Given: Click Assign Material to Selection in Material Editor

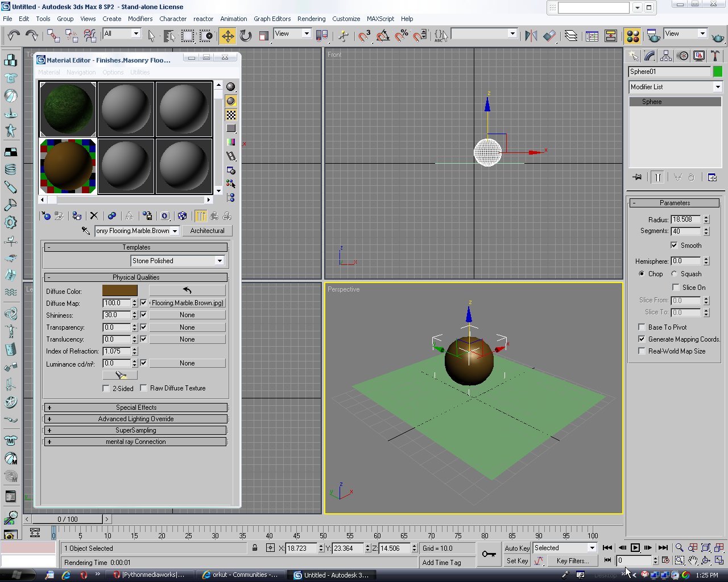Looking at the screenshot, I should (76, 216).
